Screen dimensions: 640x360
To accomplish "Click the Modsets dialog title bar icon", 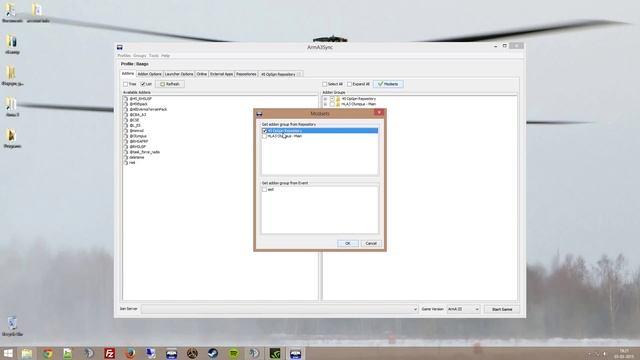I will coord(259,113).
